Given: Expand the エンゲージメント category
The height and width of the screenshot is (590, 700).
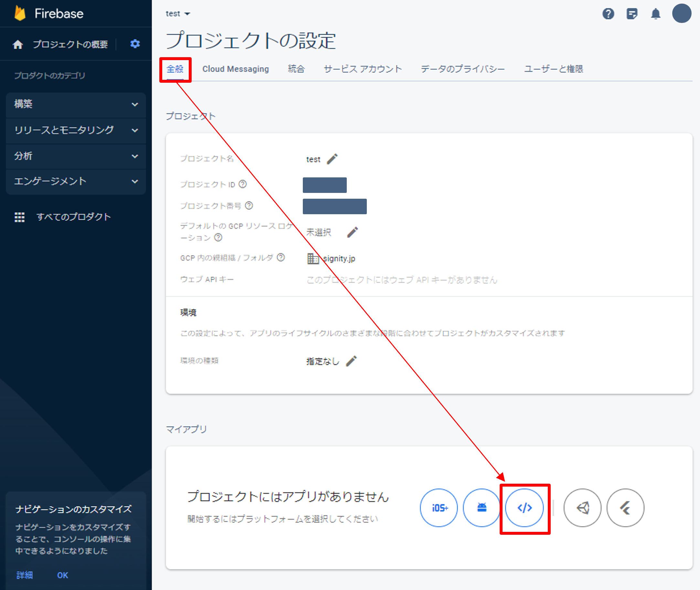Looking at the screenshot, I should point(76,181).
